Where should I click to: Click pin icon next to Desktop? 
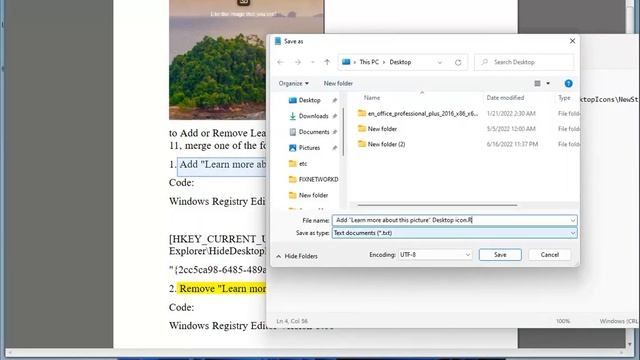(335, 100)
